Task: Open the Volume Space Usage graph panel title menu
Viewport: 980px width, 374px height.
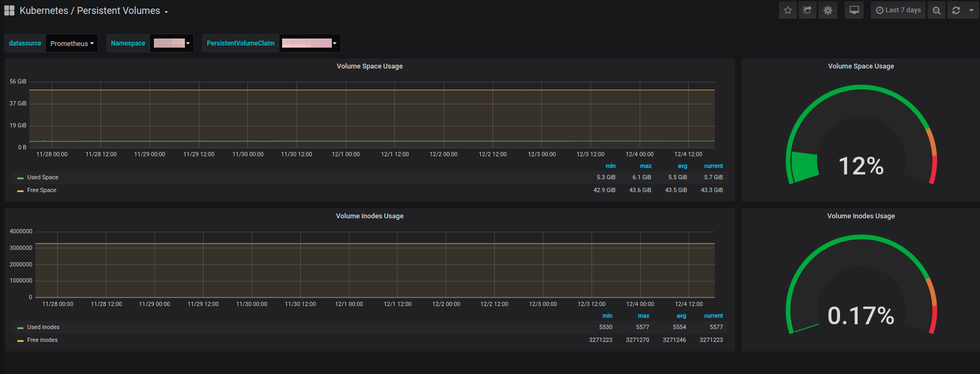Action: click(369, 66)
